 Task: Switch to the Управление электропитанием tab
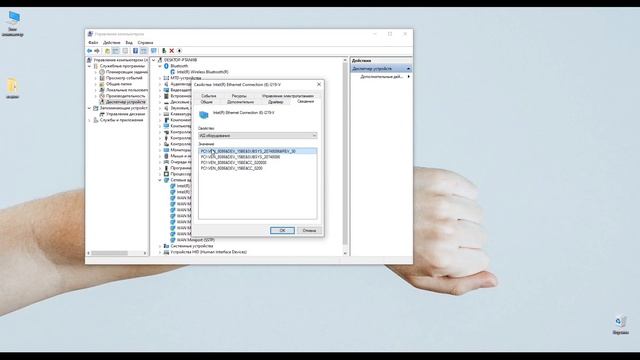[x=288, y=96]
